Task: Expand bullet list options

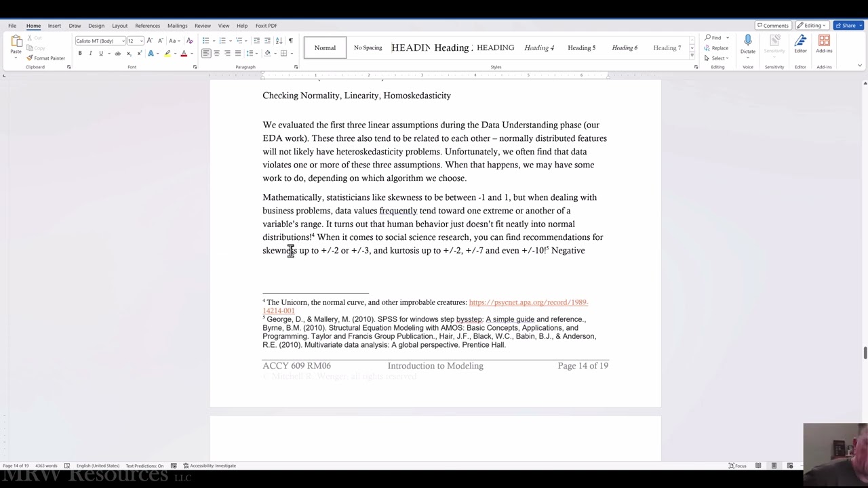Action: [214, 41]
